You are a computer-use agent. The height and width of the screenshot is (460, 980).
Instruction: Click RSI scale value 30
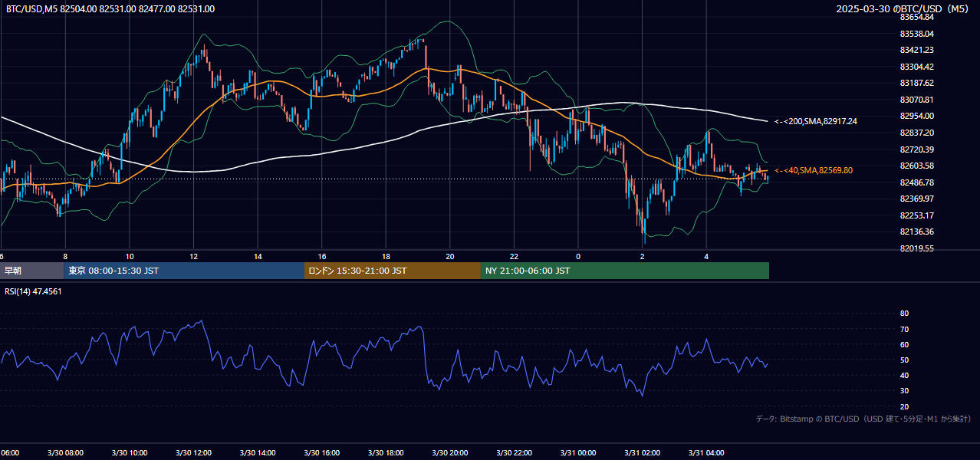[904, 391]
